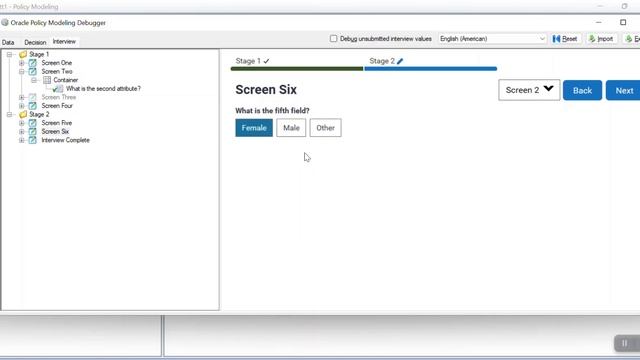This screenshot has width=640, height=360.
Task: Select the Other option
Action: (325, 128)
